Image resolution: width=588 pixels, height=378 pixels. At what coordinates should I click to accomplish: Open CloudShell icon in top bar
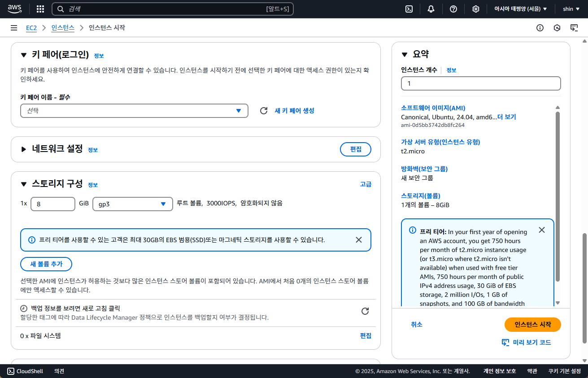pos(409,9)
